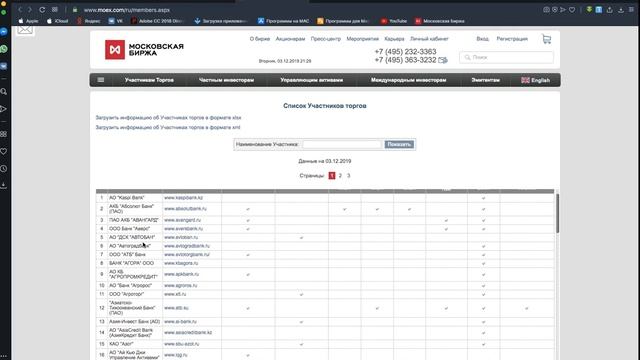The image size is (640, 360).
Task: Click the envelope mail icon at page top-left
Action: pyautogui.click(x=25, y=29)
